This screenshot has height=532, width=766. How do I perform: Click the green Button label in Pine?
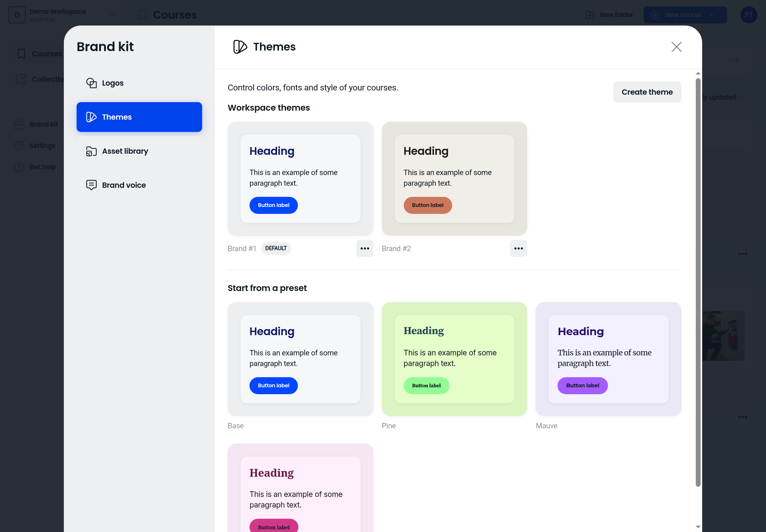[426, 386]
